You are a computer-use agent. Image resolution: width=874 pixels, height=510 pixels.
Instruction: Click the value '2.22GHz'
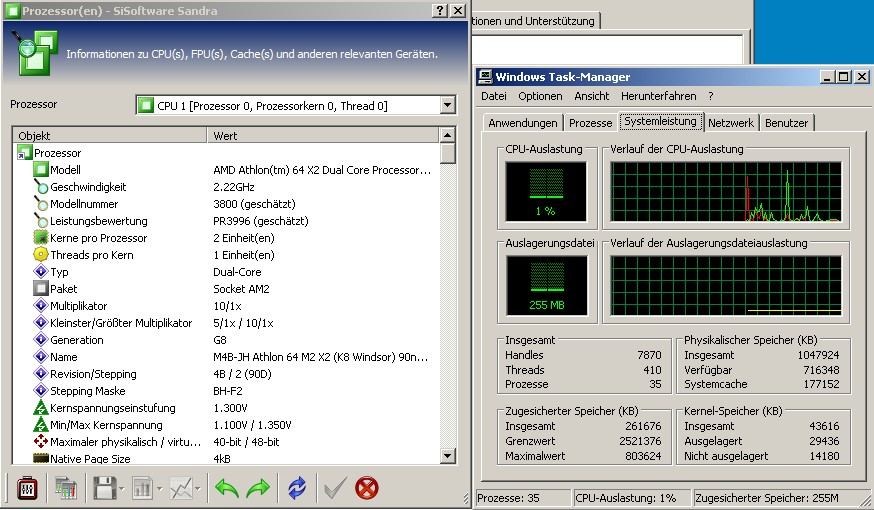tap(234, 187)
